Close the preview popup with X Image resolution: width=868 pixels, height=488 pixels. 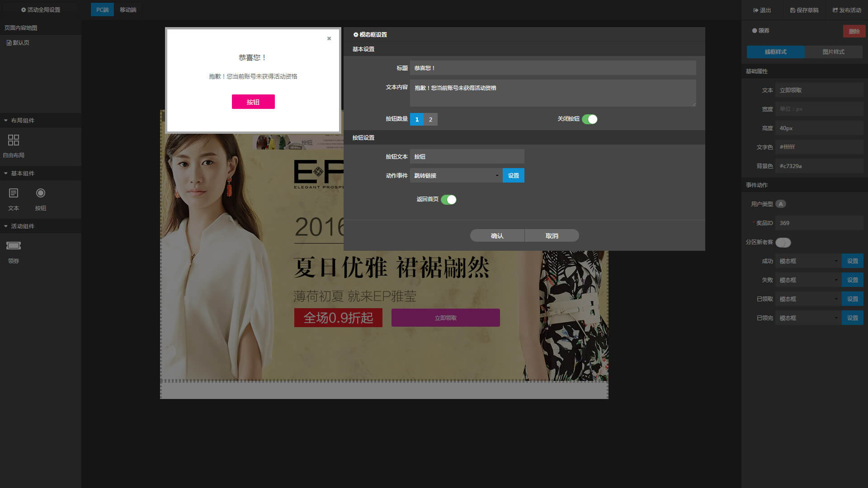[x=329, y=38]
